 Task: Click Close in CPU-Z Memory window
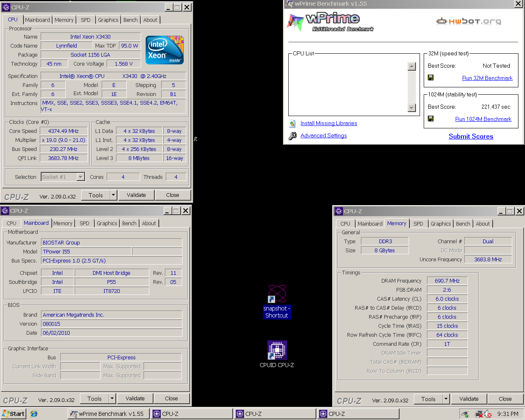505,399
